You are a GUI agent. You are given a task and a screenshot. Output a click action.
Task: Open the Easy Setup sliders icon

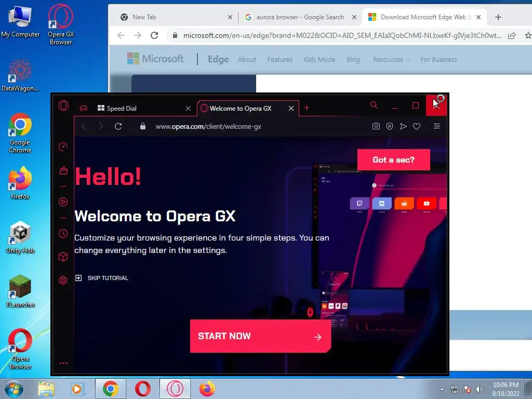[437, 126]
